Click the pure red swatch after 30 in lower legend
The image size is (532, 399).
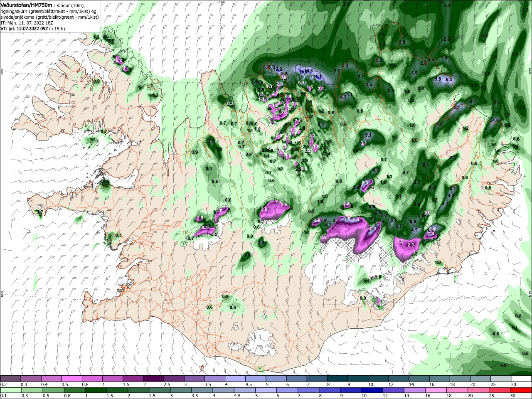tap(521, 390)
